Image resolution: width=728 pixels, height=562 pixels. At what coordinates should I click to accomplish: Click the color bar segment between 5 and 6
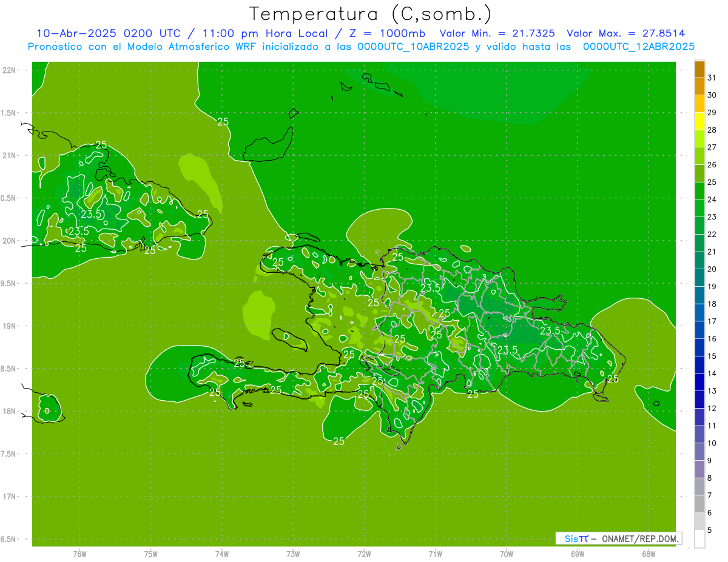[x=699, y=521]
